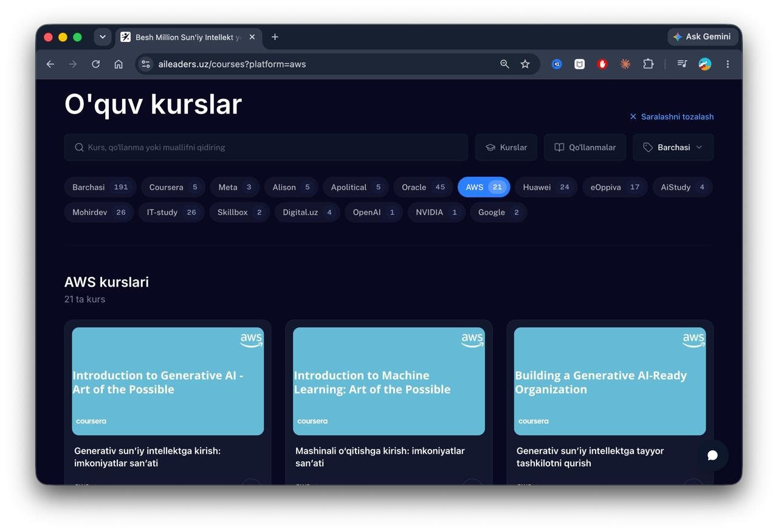Screen dimensions: 778x532
Task: Select the eOppiva platform filter
Action: 615,187
